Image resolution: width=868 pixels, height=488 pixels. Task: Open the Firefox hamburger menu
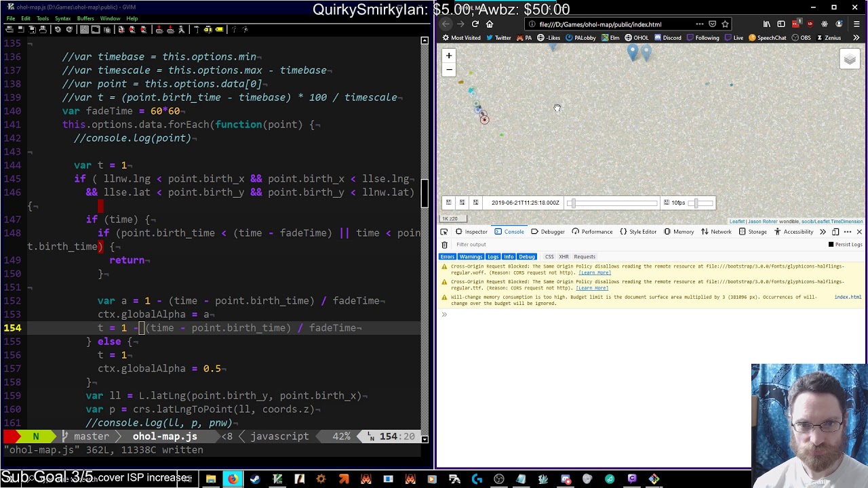[x=856, y=24]
